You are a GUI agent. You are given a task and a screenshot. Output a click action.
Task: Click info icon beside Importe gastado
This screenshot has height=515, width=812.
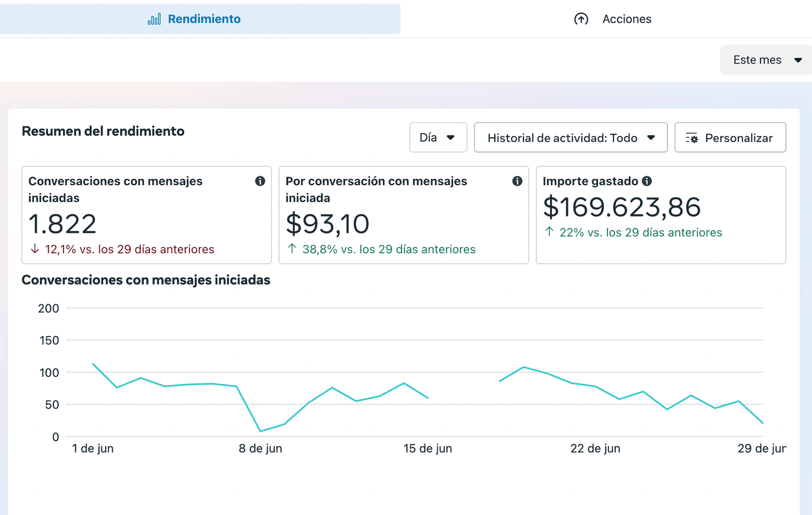(647, 181)
